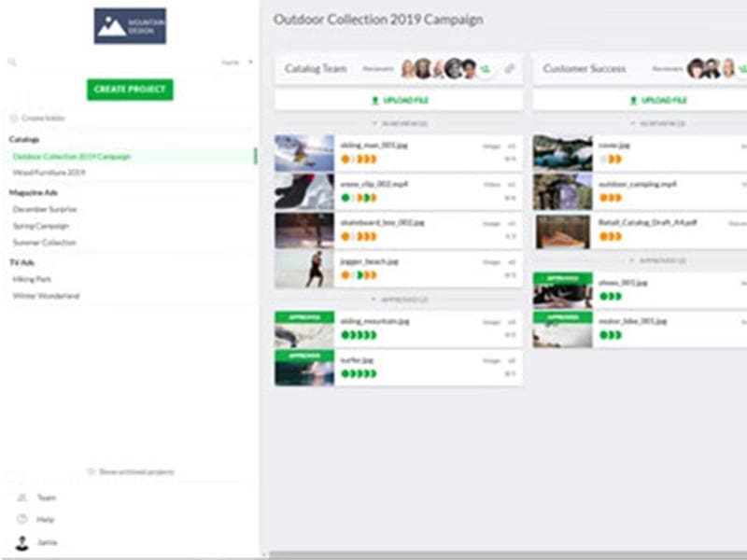747x560 pixels.
Task: Select the Magazine Ads folder heading
Action: click(34, 193)
